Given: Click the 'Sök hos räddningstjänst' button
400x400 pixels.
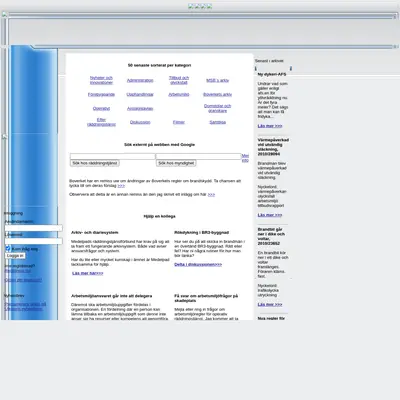Looking at the screenshot, I should 95,163.
